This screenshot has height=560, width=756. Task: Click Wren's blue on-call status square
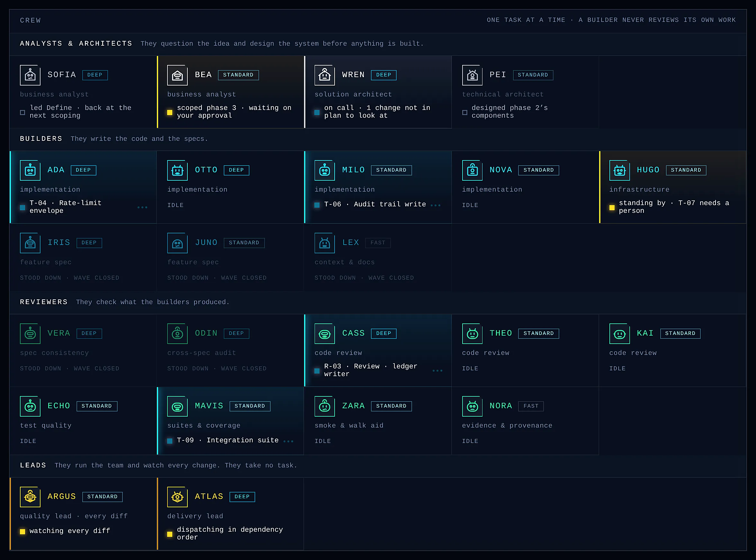coord(317,113)
